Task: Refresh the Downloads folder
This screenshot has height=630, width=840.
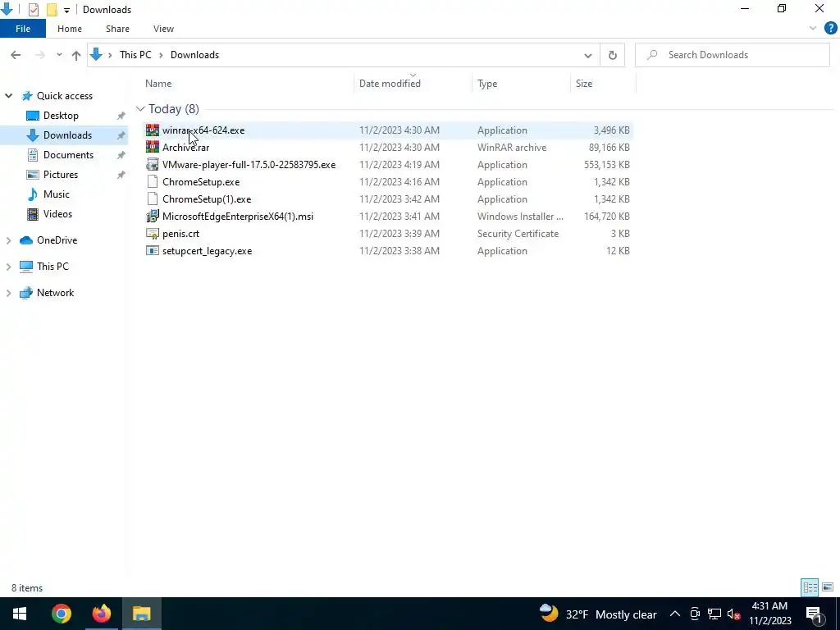Action: (x=612, y=55)
